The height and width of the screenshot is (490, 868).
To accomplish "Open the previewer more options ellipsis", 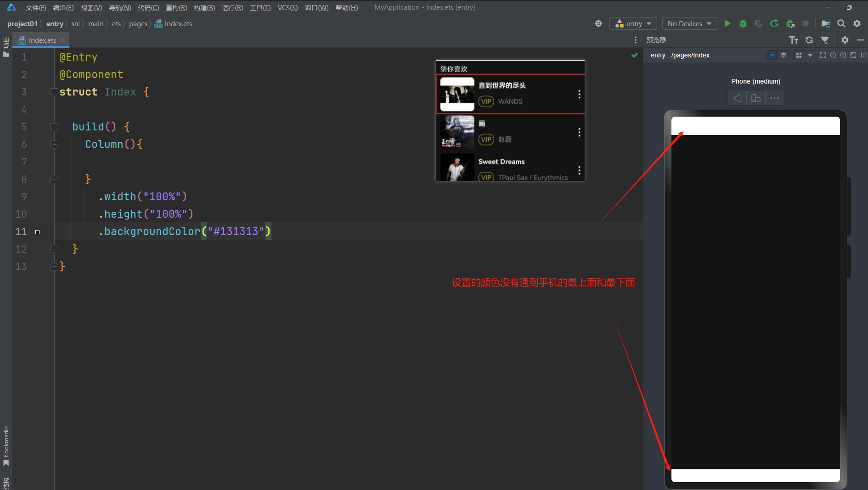I will click(774, 98).
